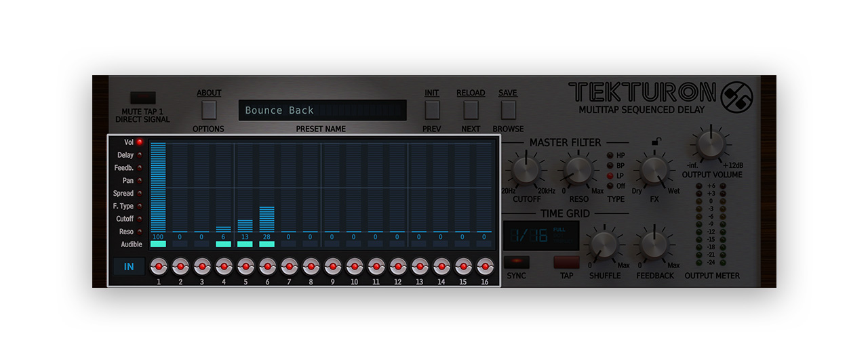Select the Delay parameter LED
The image size is (868, 363).
pos(140,155)
